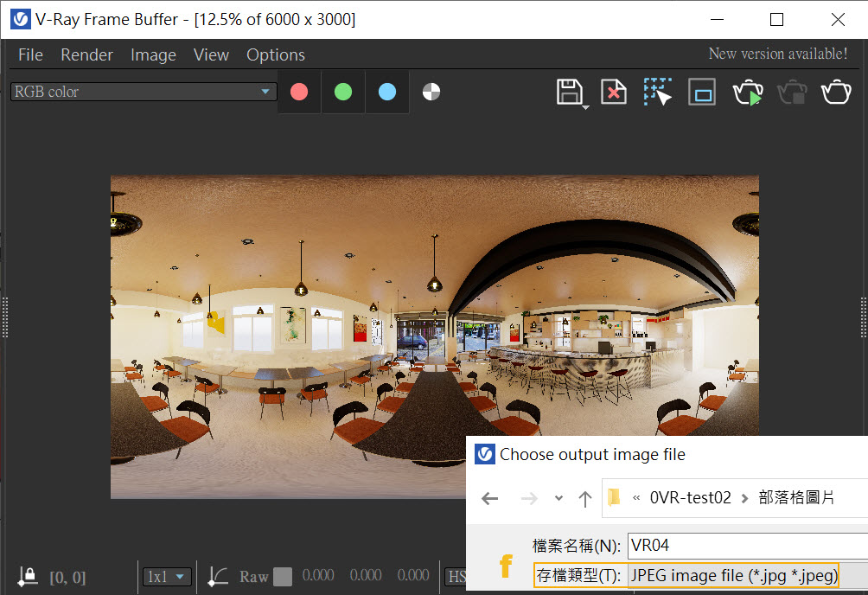868x595 pixels.
Task: Toggle the region render frame display
Action: tap(701, 92)
